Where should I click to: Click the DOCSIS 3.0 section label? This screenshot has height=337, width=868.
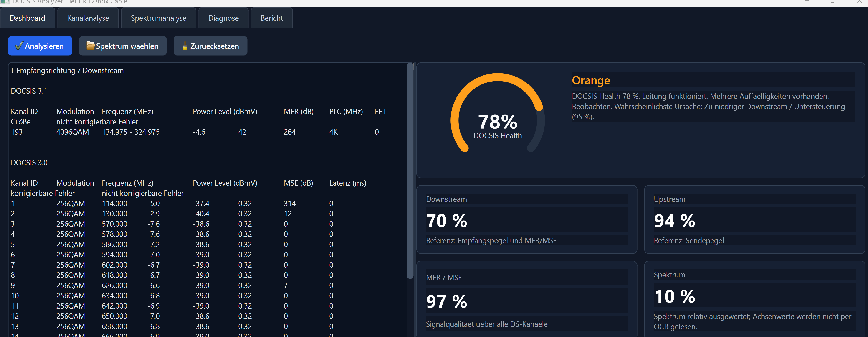click(29, 163)
